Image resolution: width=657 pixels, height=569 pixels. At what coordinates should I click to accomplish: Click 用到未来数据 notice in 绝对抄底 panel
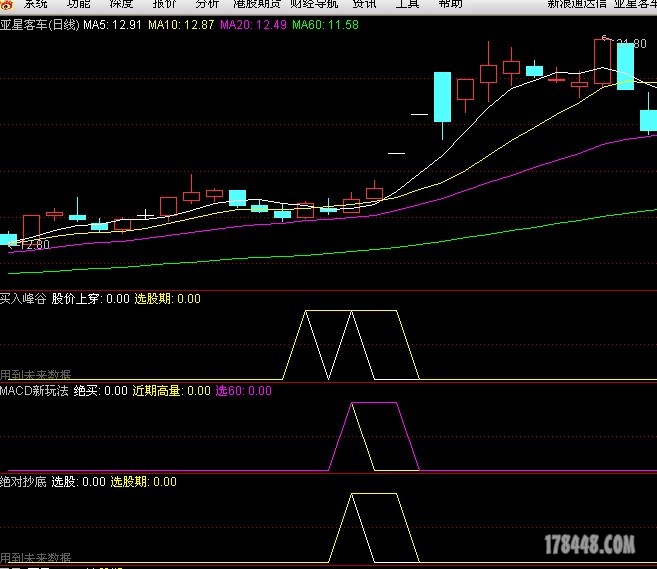coord(36,557)
